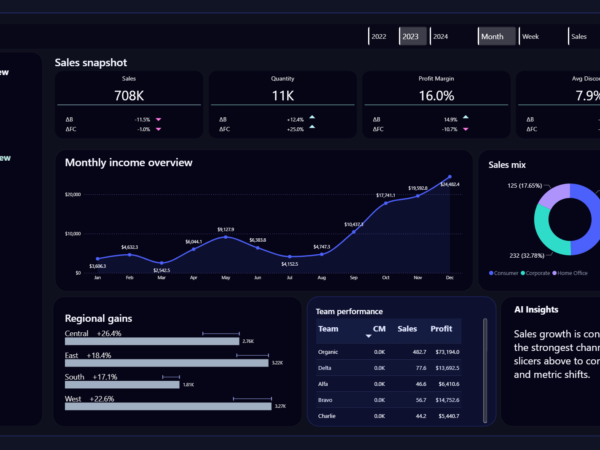Click the pink down arrow beside -1.0%
This screenshot has width=600, height=450.
click(x=158, y=129)
